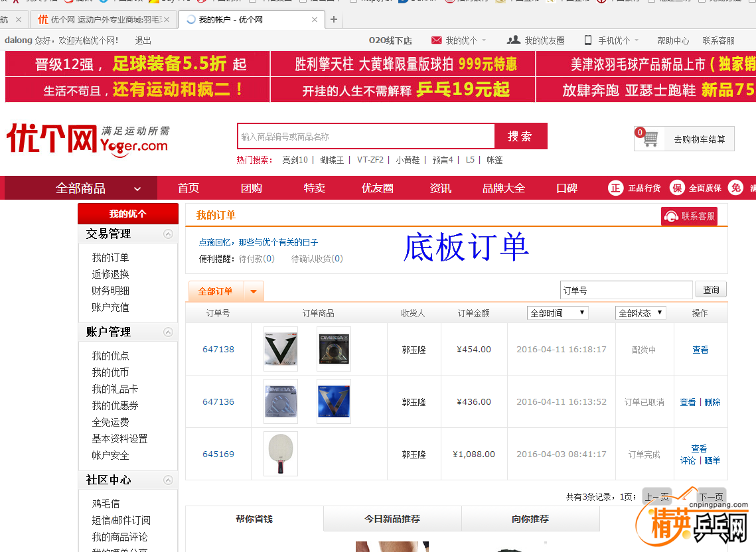The image size is (756, 552).
Task: Click the headset icon on 联系客服
Action: coord(670,216)
